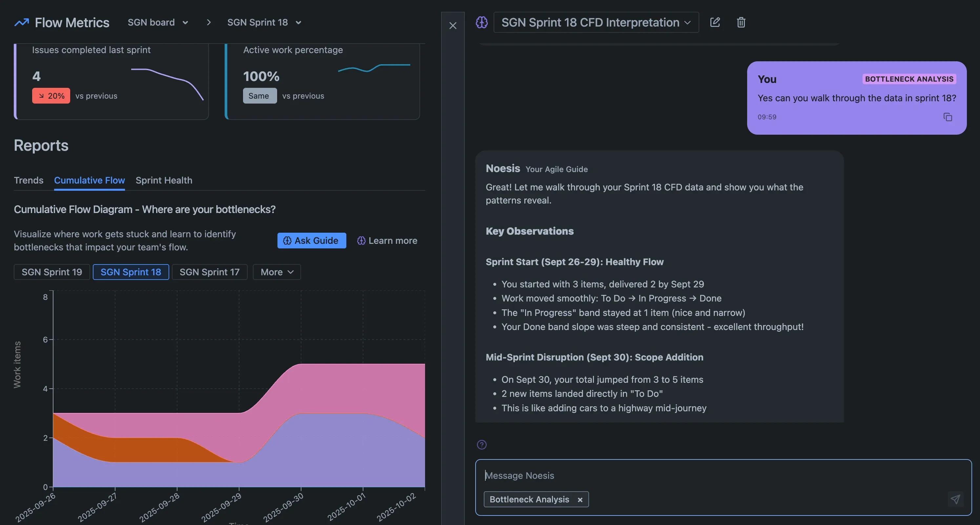Expand the SGN Sprint 18 breadcrumb dropdown
Viewport: 980px width, 525px height.
[264, 22]
